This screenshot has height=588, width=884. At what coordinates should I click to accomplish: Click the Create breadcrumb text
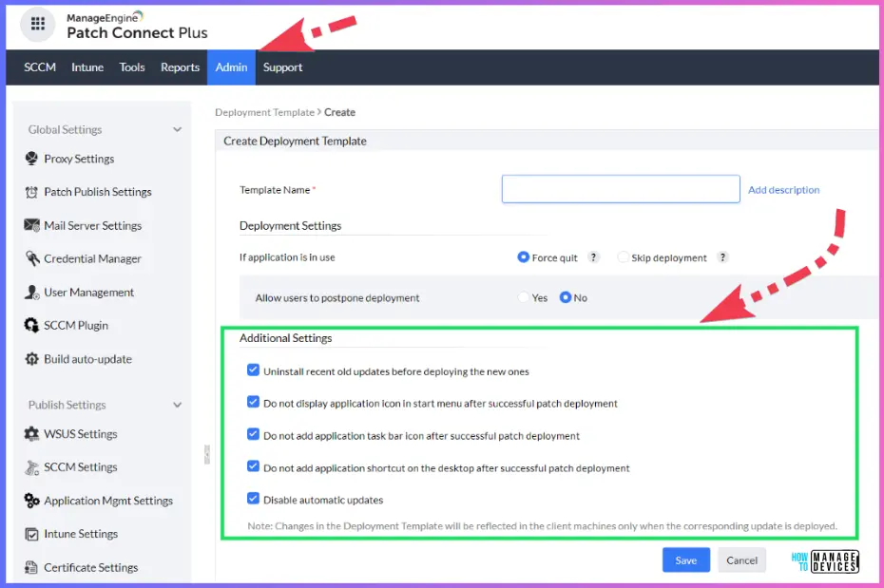click(x=339, y=112)
